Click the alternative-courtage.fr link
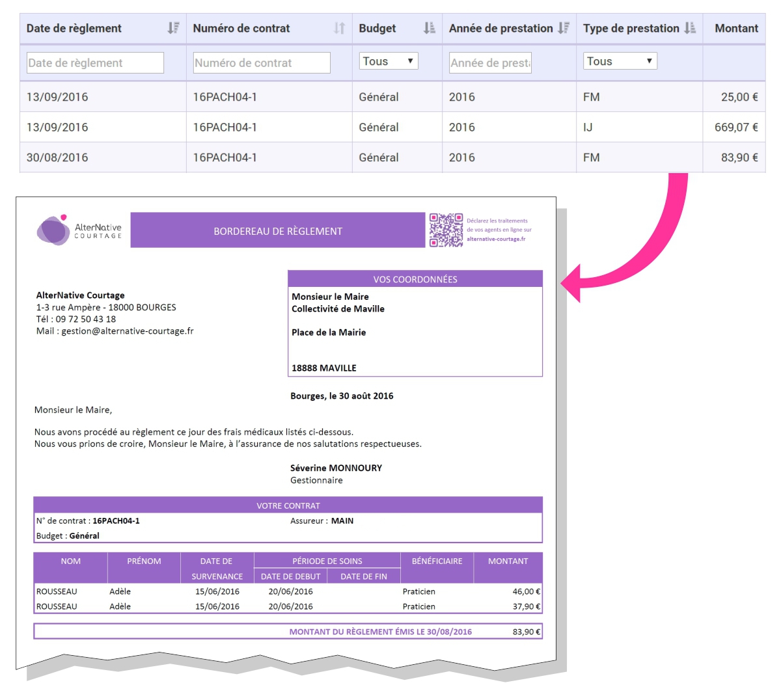The image size is (781, 700). (496, 239)
